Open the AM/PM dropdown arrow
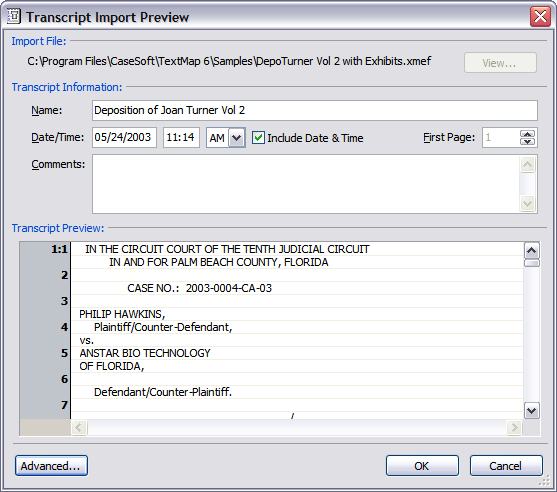Image resolution: width=557 pixels, height=492 pixels. (x=237, y=138)
